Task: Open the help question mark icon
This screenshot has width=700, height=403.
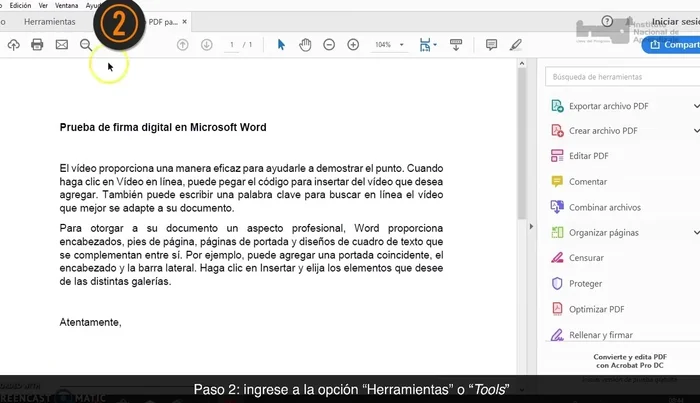Action: [607, 21]
